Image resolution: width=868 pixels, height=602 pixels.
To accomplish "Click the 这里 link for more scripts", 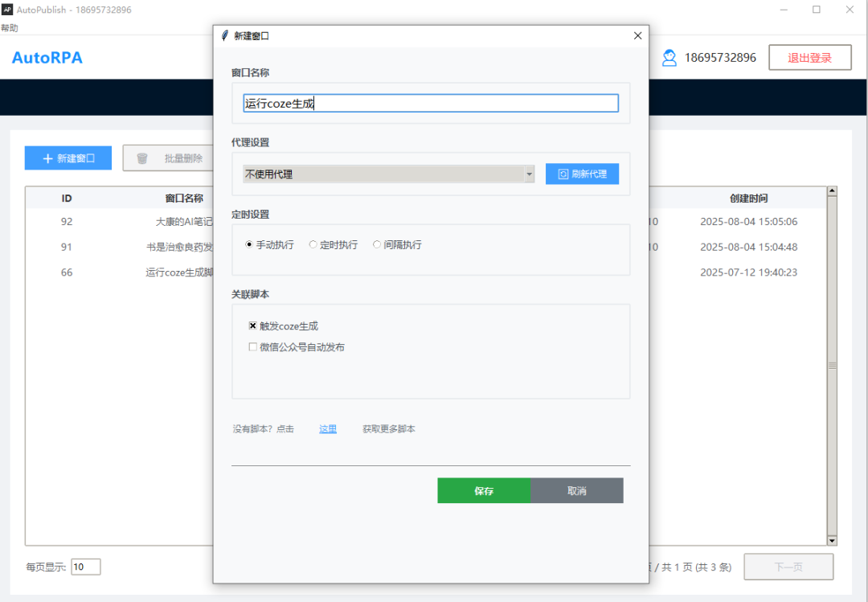I will click(x=328, y=428).
